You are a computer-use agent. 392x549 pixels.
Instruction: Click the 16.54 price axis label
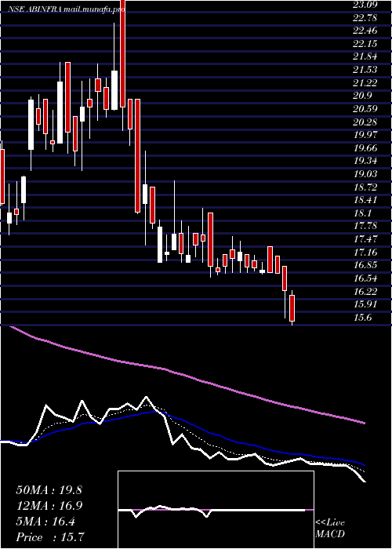click(365, 278)
